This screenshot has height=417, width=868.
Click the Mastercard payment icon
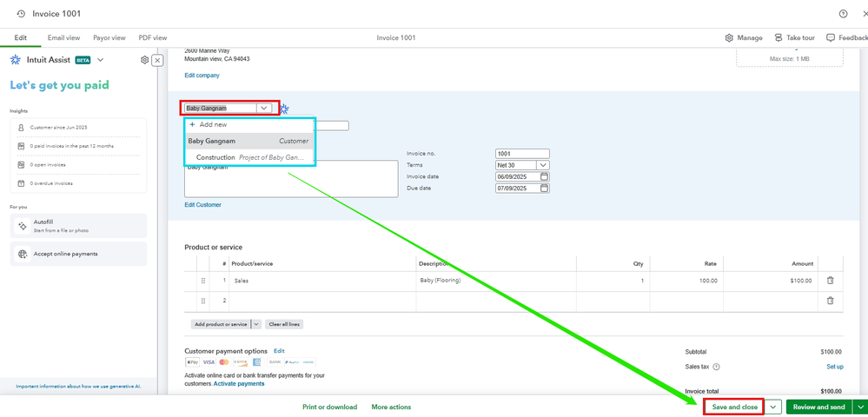(x=224, y=362)
